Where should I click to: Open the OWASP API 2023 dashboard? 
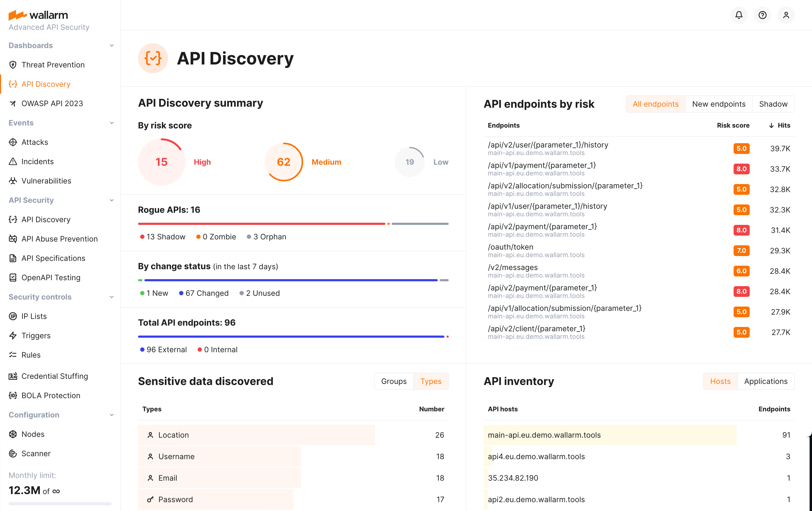pyautogui.click(x=52, y=103)
